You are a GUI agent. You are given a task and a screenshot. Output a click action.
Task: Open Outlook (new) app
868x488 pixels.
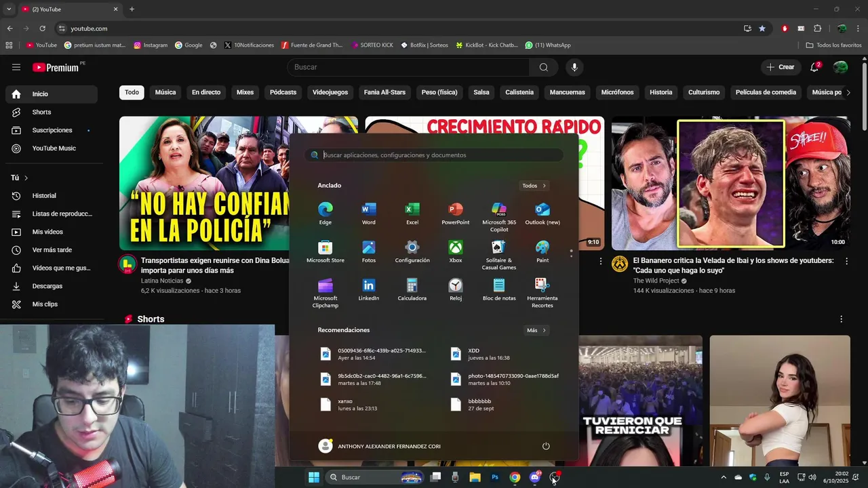coord(542,213)
